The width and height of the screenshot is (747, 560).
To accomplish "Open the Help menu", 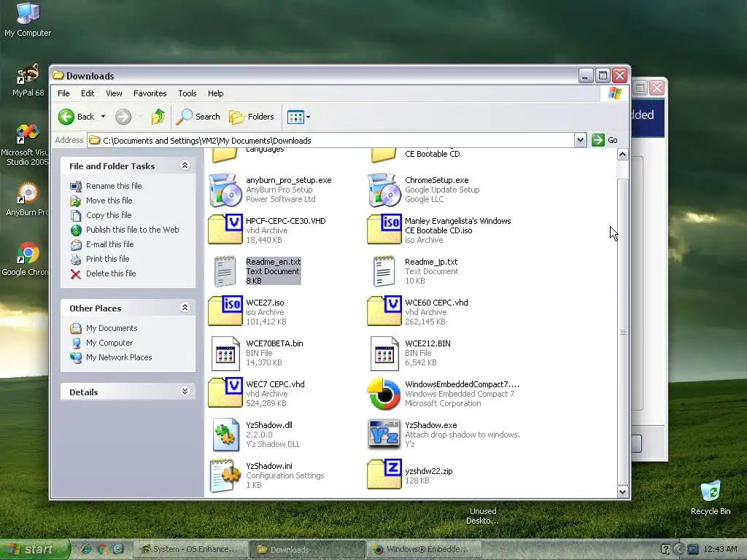I will [x=215, y=93].
